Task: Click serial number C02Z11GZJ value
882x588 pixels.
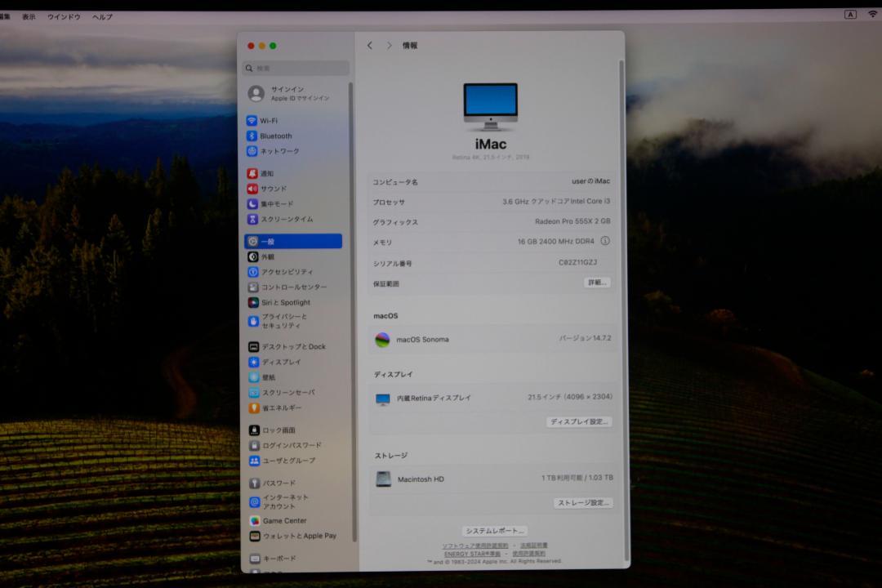Action: [577, 262]
